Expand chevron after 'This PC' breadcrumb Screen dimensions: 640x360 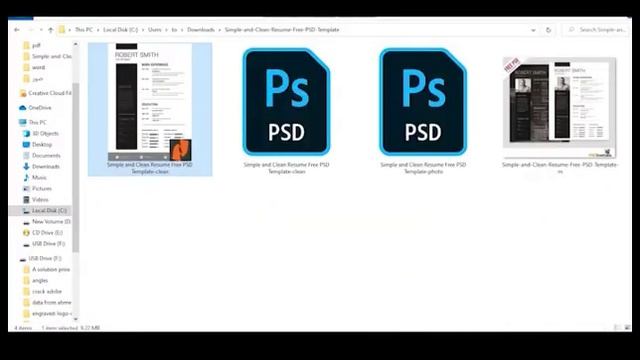pyautogui.click(x=98, y=30)
